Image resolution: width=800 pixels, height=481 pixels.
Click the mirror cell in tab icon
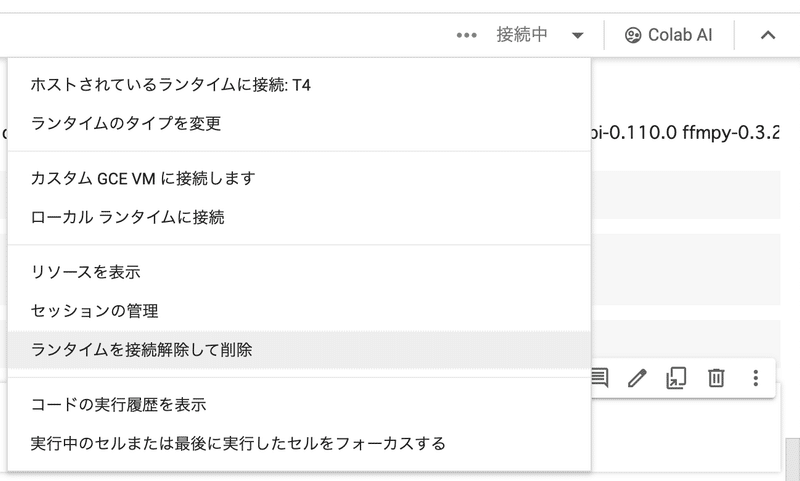[677, 377]
